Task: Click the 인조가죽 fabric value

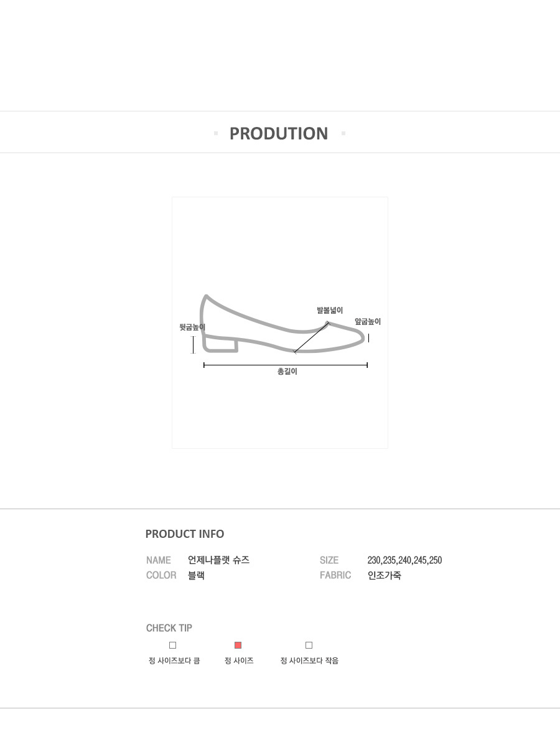Action: coord(384,575)
